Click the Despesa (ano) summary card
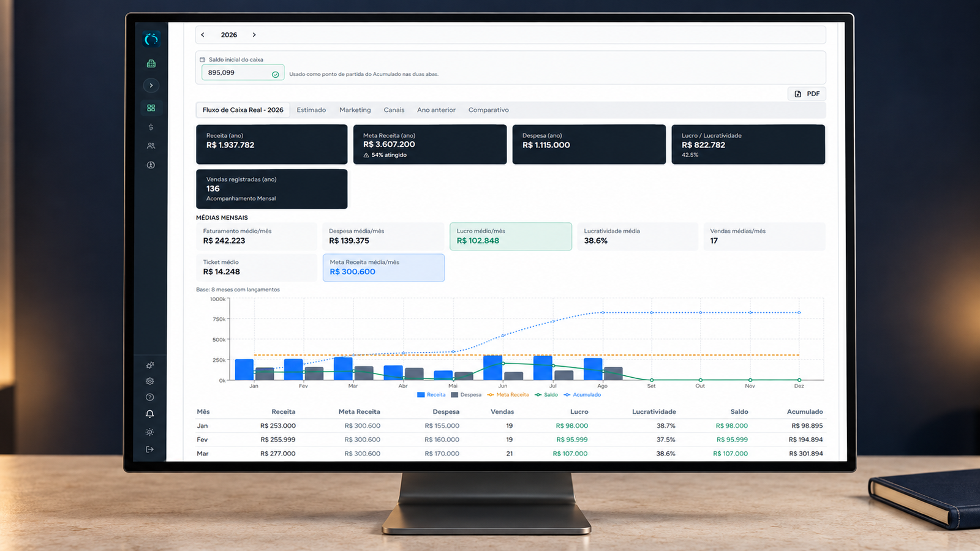This screenshot has height=551, width=980. click(x=589, y=144)
